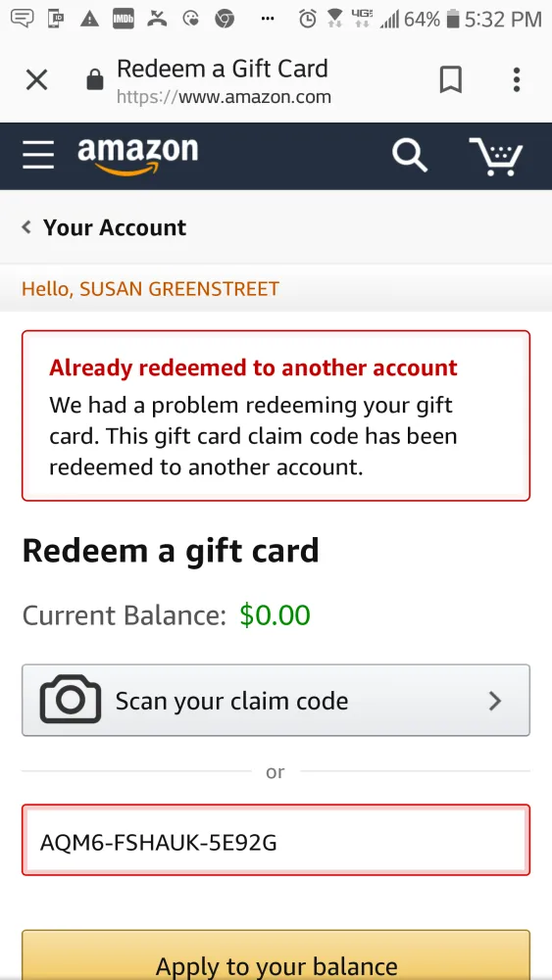Tap the back chevron beside Your Account
Screen dimensions: 552x980
pos(26,227)
